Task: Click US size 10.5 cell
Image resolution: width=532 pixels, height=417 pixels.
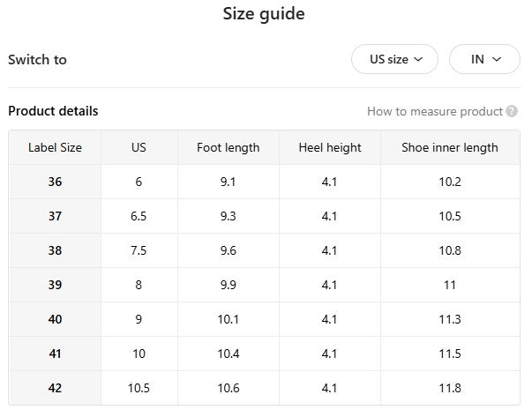Action: [139, 388]
